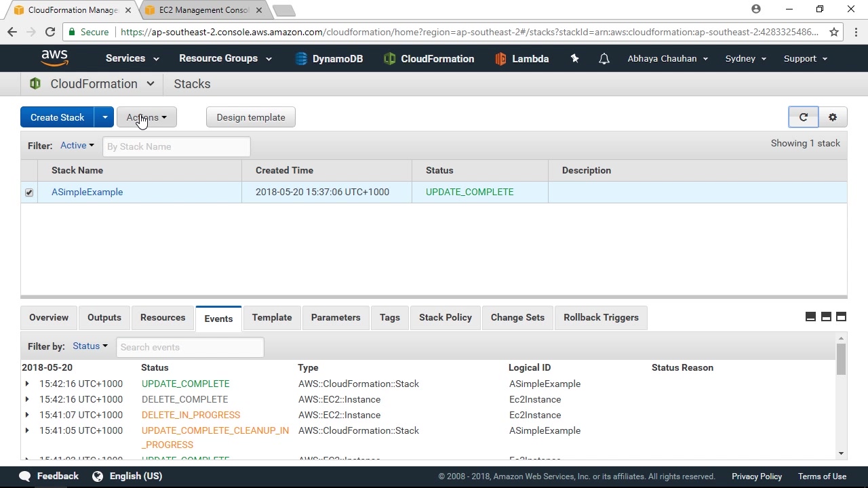Click the By Stack Name filter field
Viewport: 868px width, 488px height.
(x=176, y=146)
